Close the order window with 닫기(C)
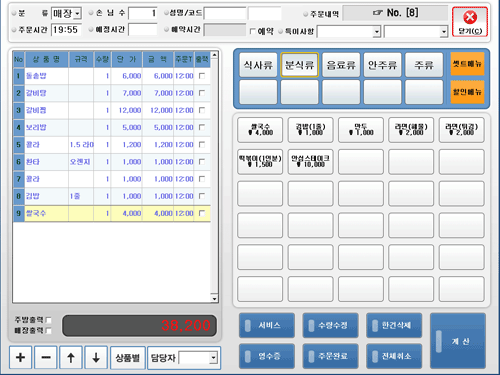Screen dimensions: 500x375 pos(470,22)
